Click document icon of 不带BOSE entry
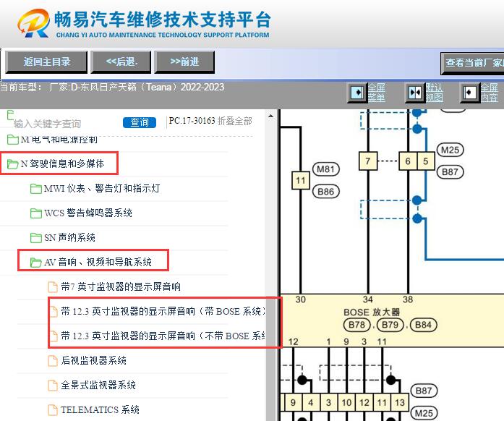This screenshot has width=504, height=421. pyautogui.click(x=52, y=336)
